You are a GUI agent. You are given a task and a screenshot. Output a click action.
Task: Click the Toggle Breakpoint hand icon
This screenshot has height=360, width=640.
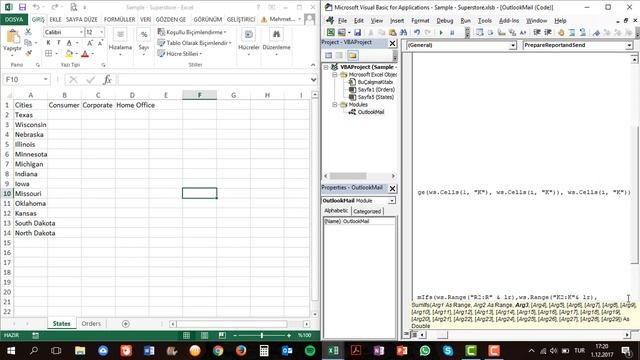pos(561,32)
